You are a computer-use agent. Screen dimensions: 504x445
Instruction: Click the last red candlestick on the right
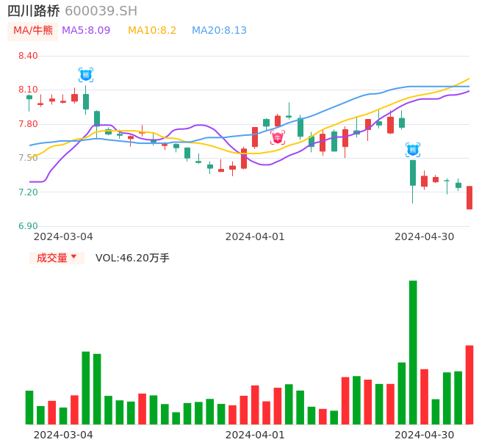click(469, 198)
